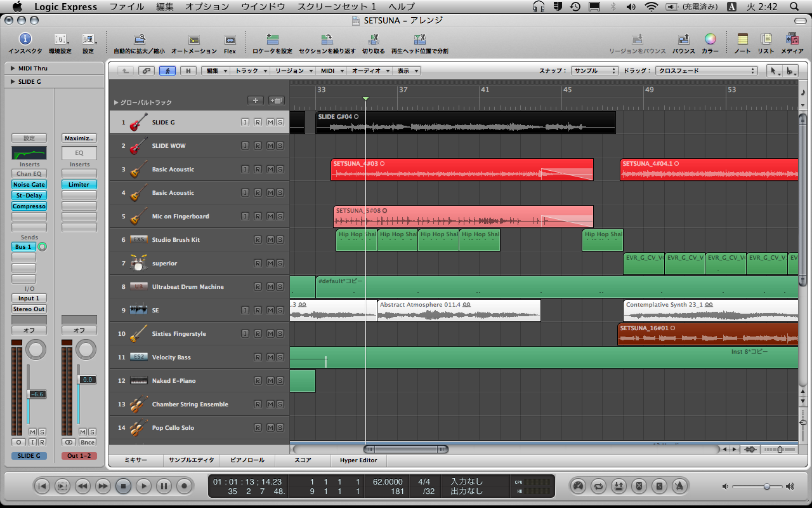
Task: Open the スナップ snap dropdown
Action: tap(594, 70)
